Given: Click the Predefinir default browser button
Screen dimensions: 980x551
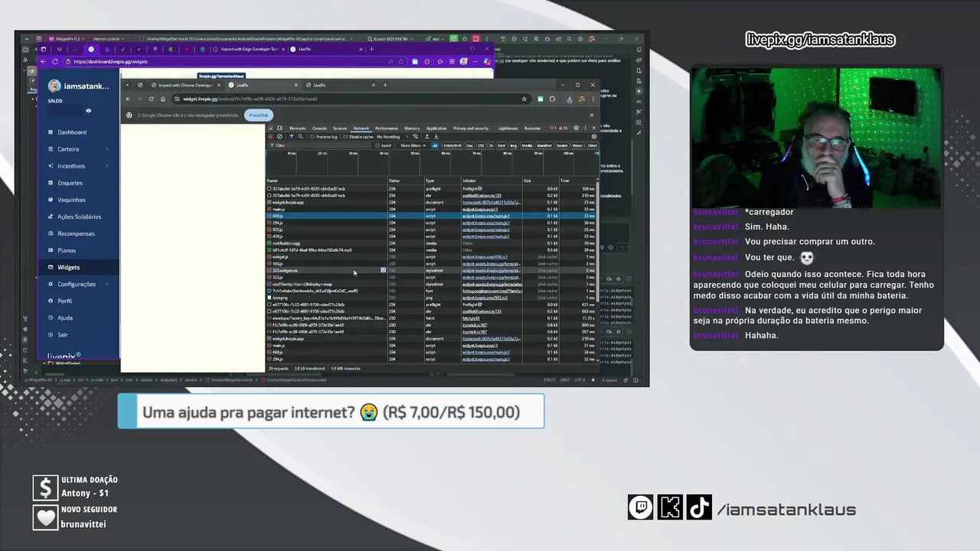Looking at the screenshot, I should pyautogui.click(x=259, y=115).
